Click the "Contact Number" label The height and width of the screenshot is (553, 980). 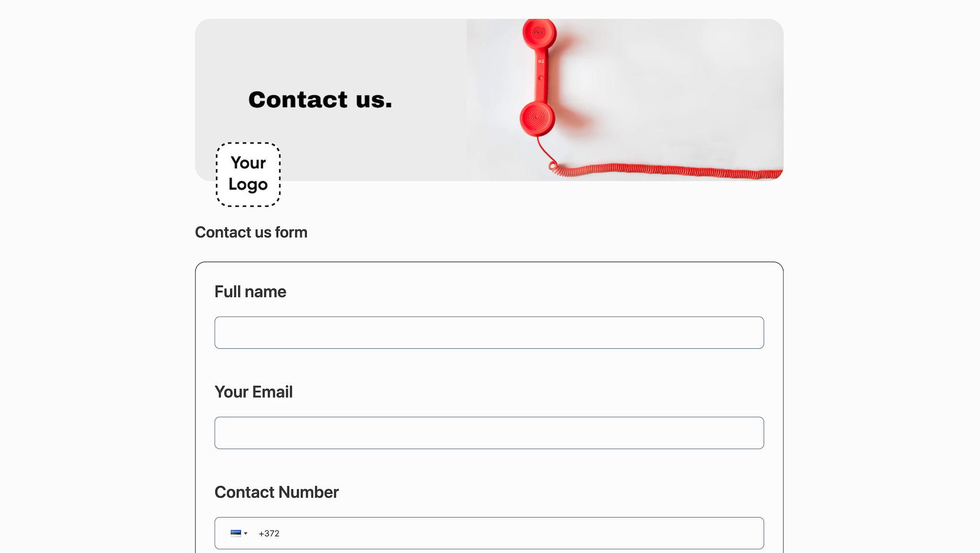(x=277, y=492)
